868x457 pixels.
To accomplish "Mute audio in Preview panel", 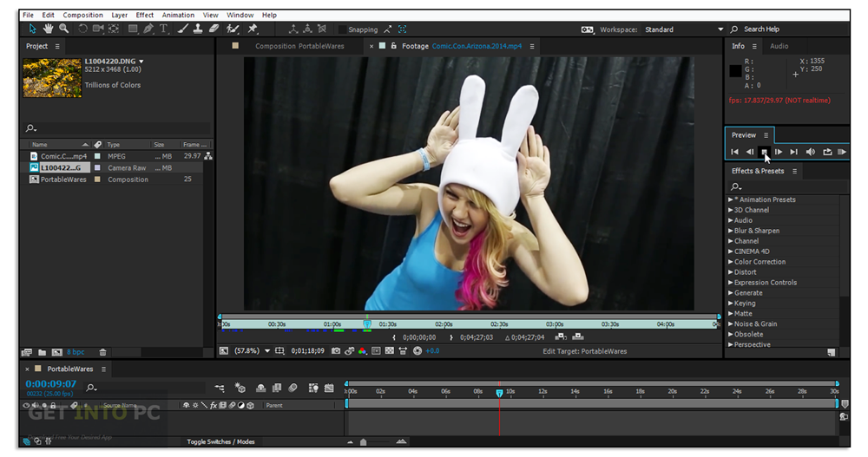I will (810, 153).
